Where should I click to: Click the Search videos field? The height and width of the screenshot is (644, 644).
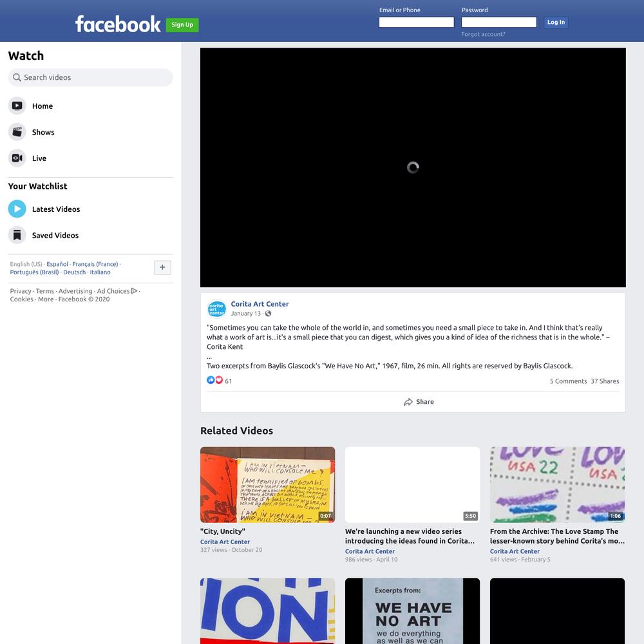90,77
